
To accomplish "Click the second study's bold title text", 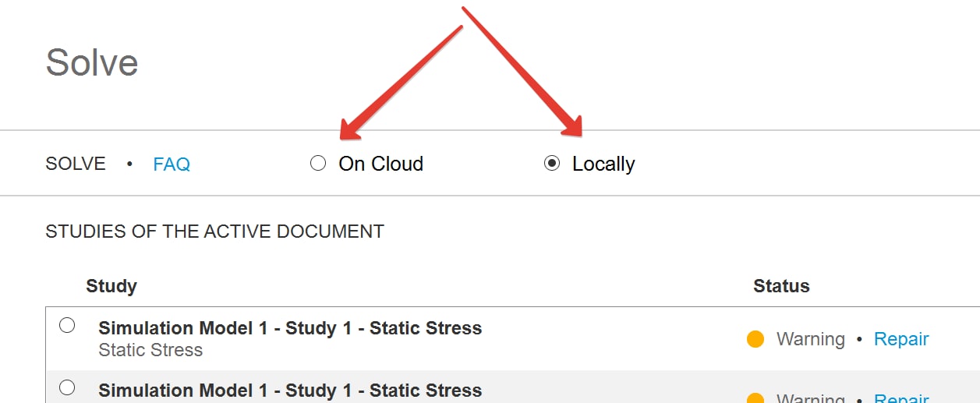I will pyautogui.click(x=290, y=390).
